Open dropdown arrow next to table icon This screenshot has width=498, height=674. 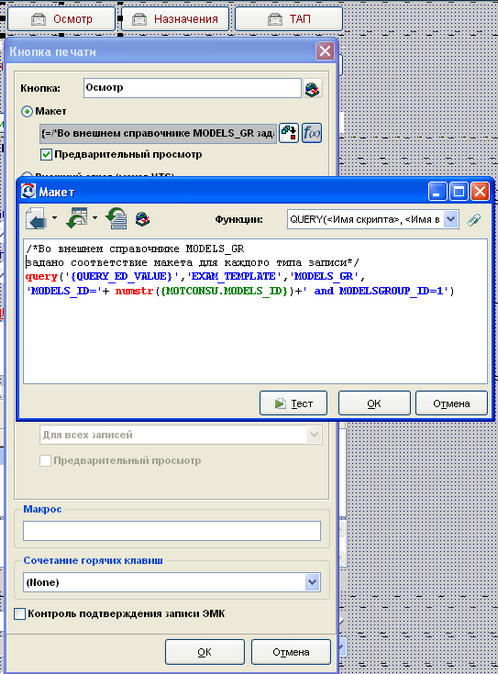pyautogui.click(x=95, y=218)
